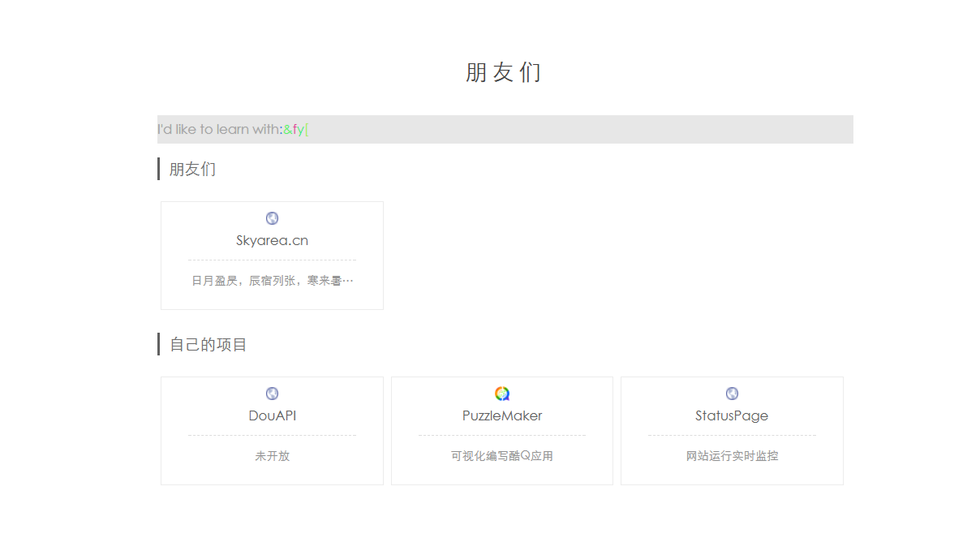
Task: Select the 自己的项目 section heading
Action: click(208, 345)
